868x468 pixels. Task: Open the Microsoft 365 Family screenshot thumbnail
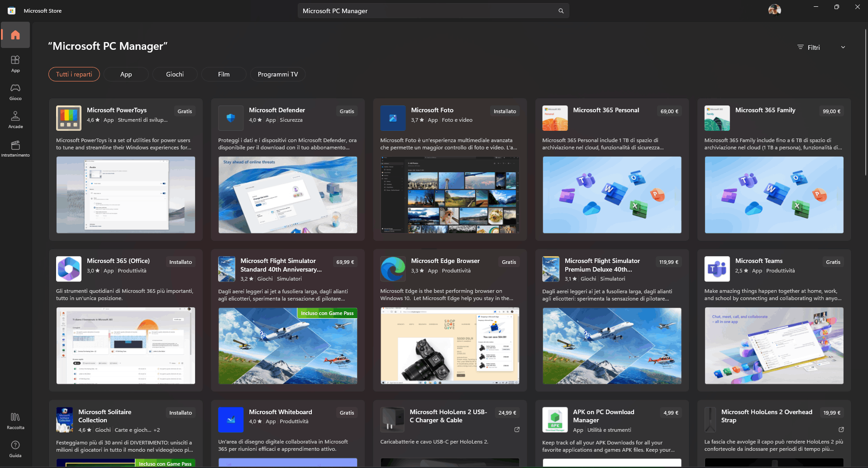tap(774, 195)
